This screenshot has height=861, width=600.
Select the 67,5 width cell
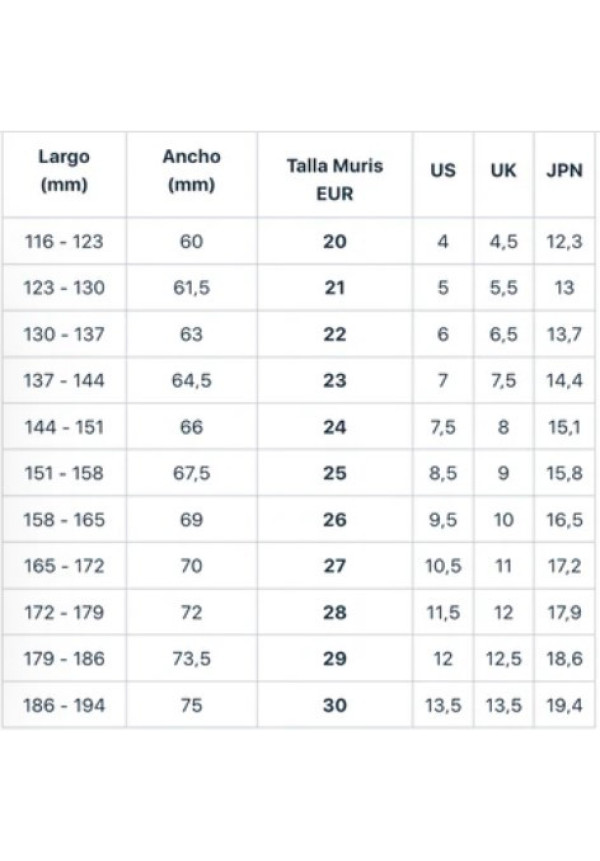(x=191, y=474)
